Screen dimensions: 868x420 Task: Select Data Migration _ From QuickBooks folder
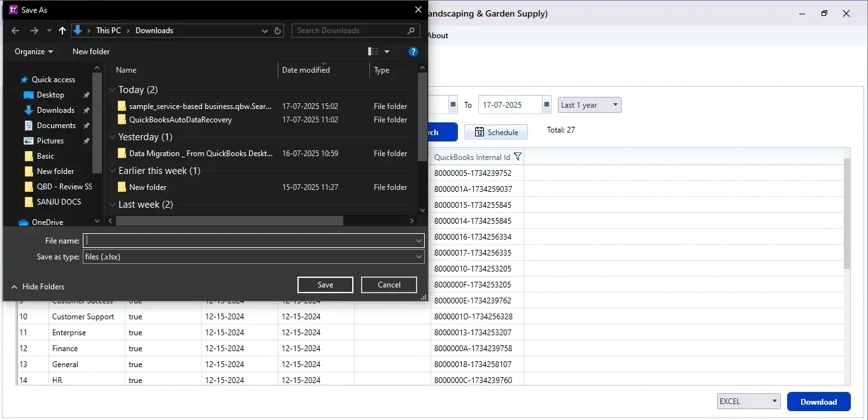201,154
